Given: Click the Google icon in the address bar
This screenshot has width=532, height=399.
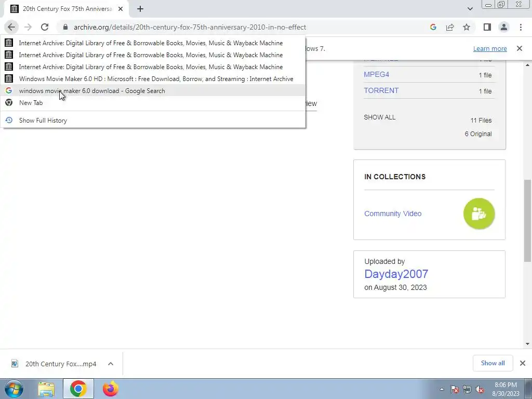Looking at the screenshot, I should coord(433,27).
